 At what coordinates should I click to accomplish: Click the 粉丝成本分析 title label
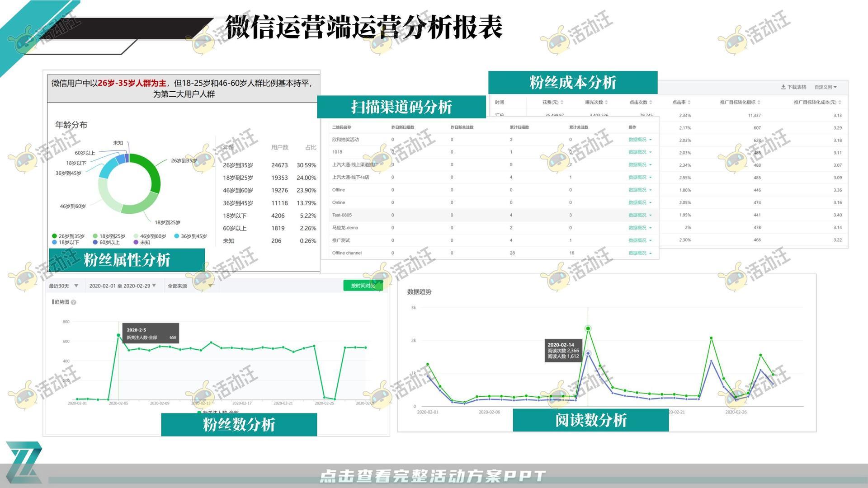(573, 83)
